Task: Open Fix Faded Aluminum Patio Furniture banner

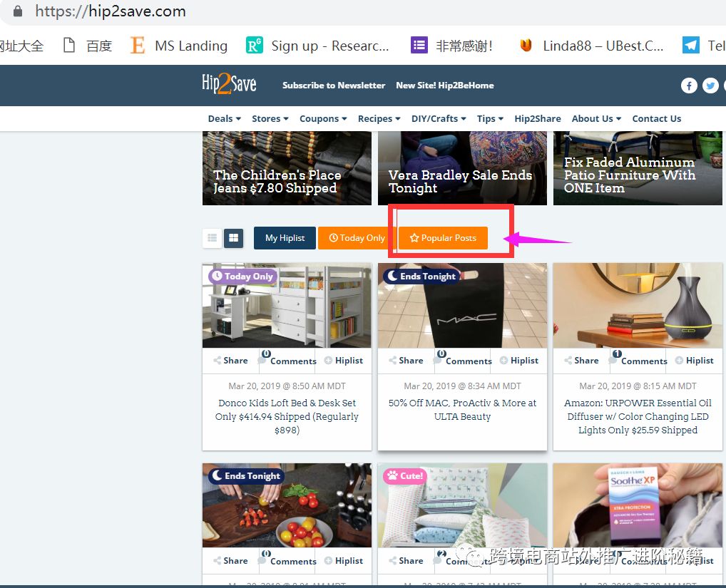Action: coord(638,168)
